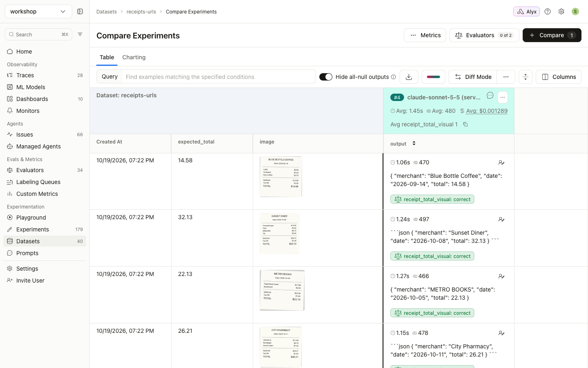Open the workshop project dropdown

(x=38, y=11)
